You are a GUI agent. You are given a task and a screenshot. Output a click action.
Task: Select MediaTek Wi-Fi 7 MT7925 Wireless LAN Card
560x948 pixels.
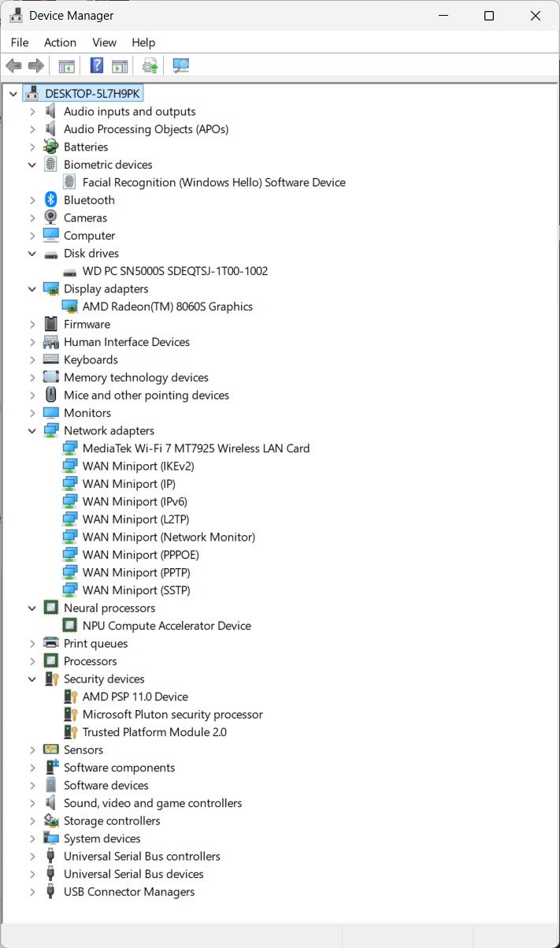195,448
